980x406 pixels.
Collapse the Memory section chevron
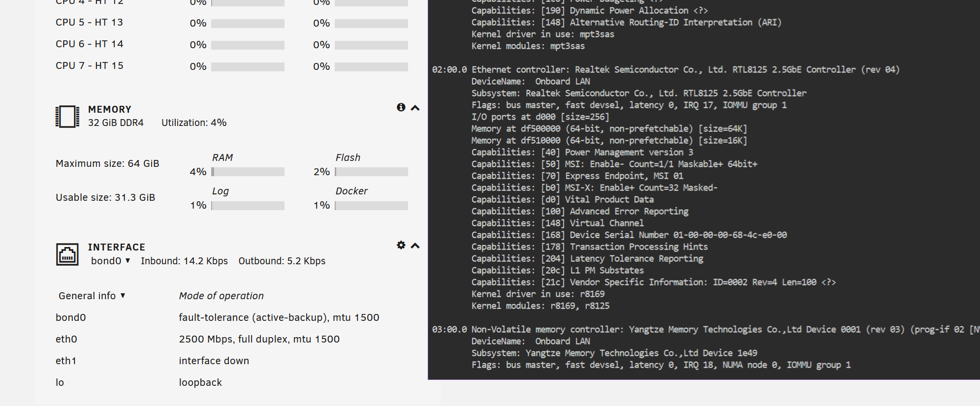point(415,108)
